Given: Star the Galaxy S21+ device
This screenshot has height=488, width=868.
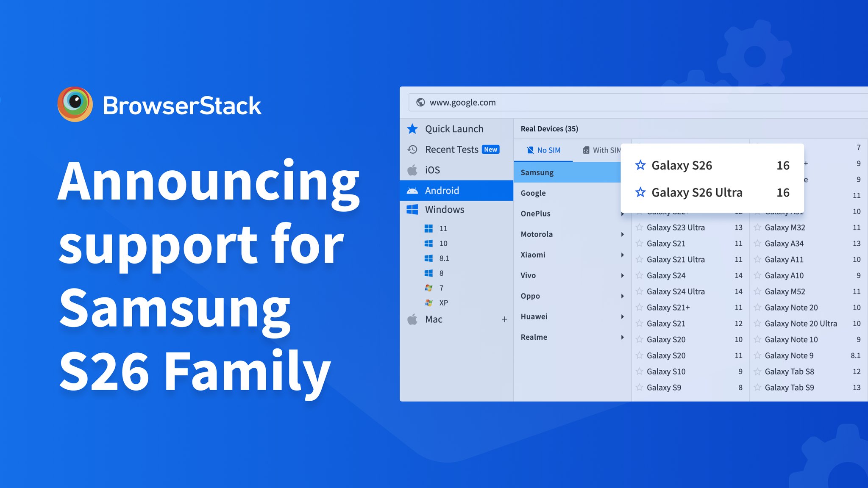Looking at the screenshot, I should [x=639, y=308].
